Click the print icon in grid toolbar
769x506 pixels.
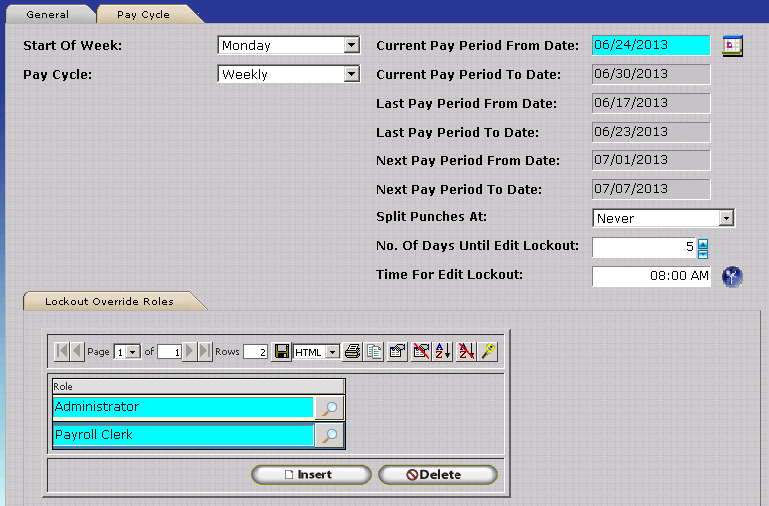[352, 352]
